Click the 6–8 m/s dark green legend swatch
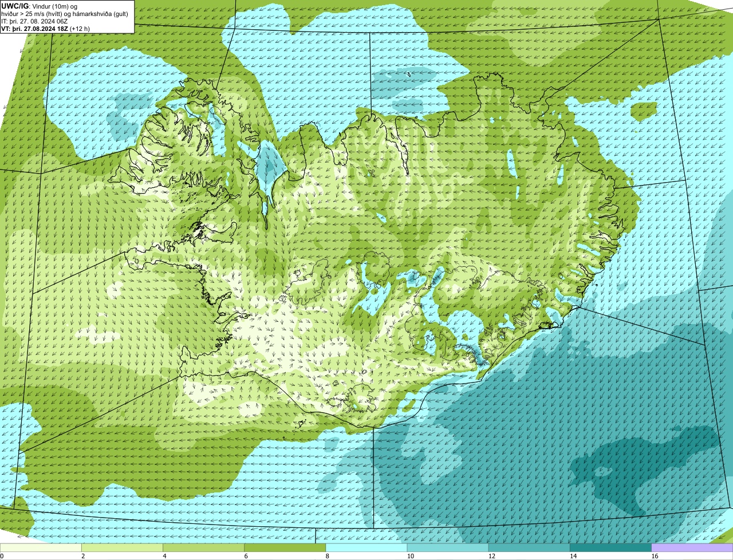Screen dimensions: 733x560 285,548
